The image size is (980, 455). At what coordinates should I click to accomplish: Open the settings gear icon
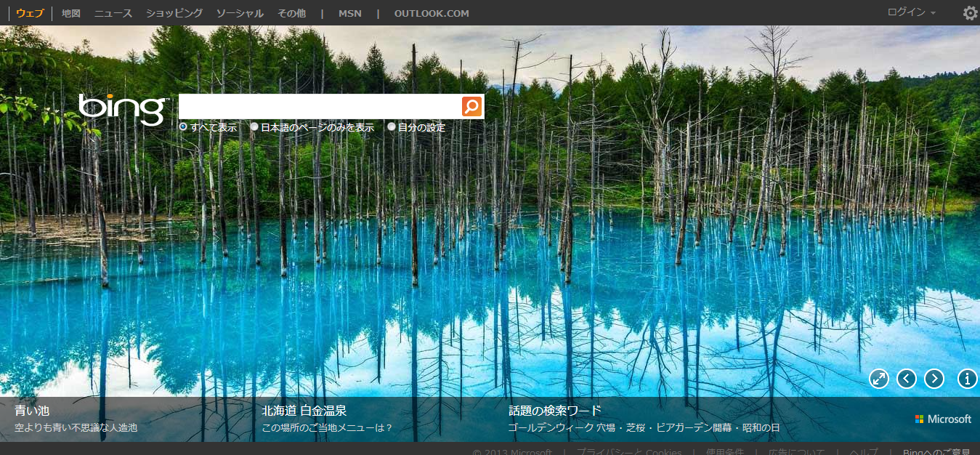click(x=970, y=13)
